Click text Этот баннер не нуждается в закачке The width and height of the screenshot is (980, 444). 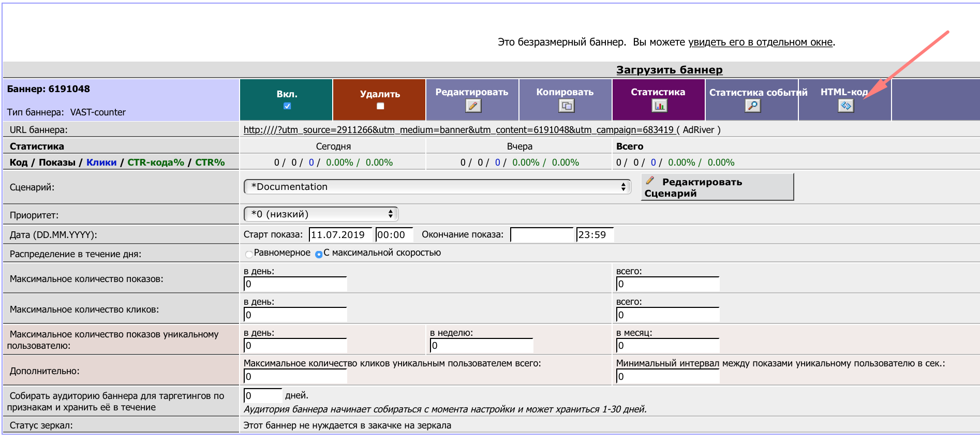pos(347,425)
